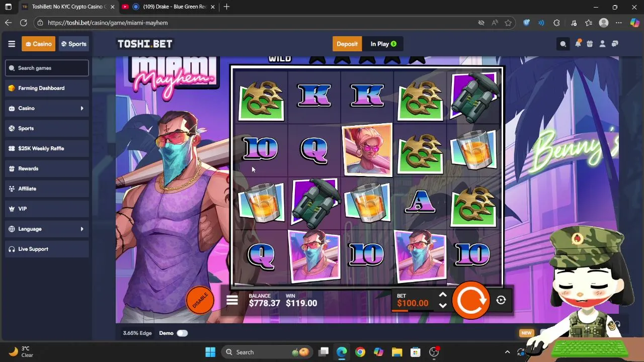Open the chat bubbles icon

(x=615, y=44)
